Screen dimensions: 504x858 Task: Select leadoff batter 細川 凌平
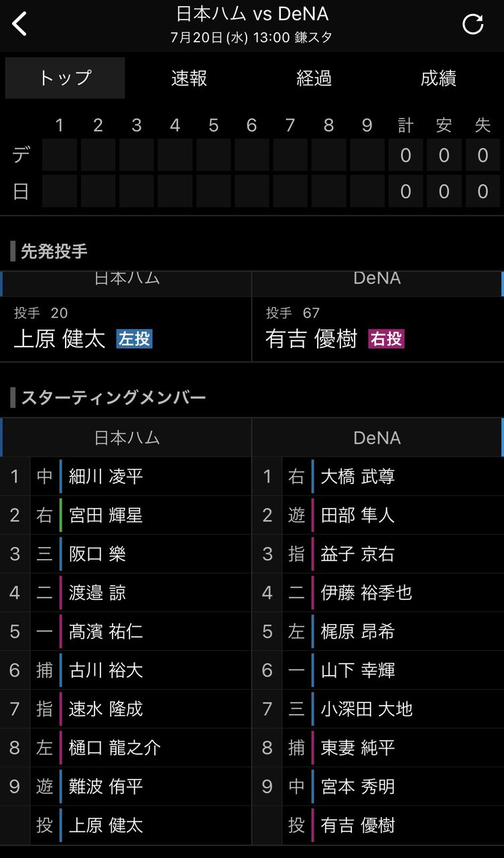pos(107,477)
